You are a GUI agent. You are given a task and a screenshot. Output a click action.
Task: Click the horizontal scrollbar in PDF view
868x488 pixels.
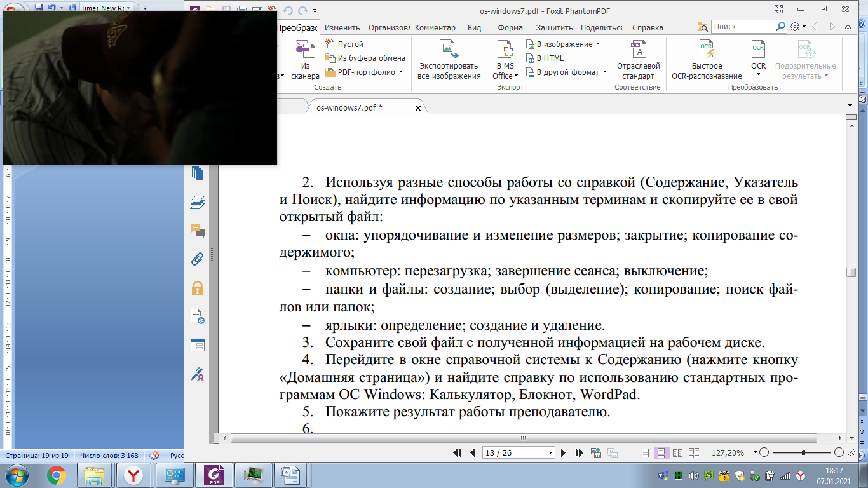tap(524, 438)
